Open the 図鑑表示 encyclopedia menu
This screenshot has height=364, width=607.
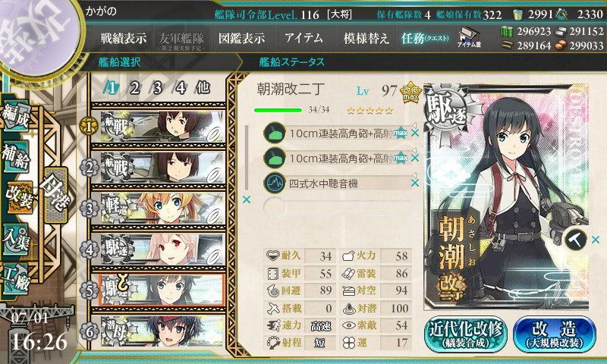pyautogui.click(x=242, y=38)
